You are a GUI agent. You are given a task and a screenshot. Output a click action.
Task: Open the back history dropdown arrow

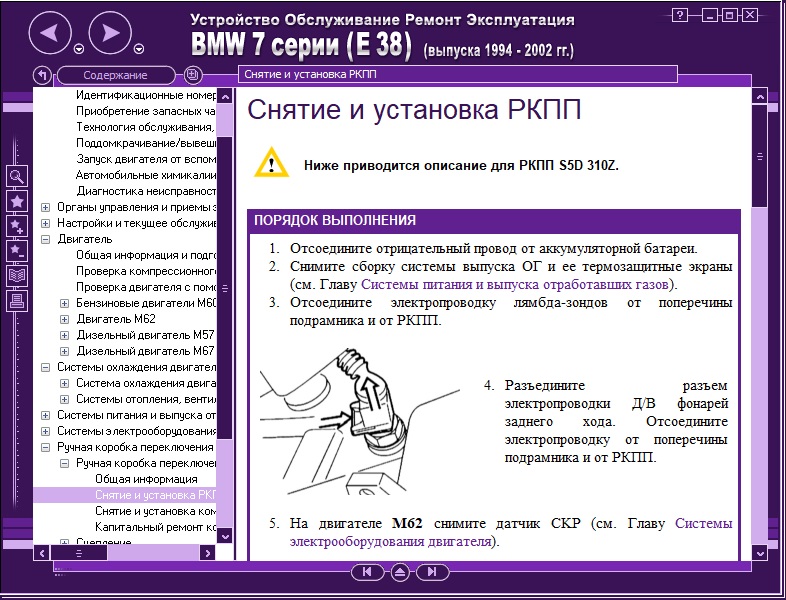[x=79, y=49]
